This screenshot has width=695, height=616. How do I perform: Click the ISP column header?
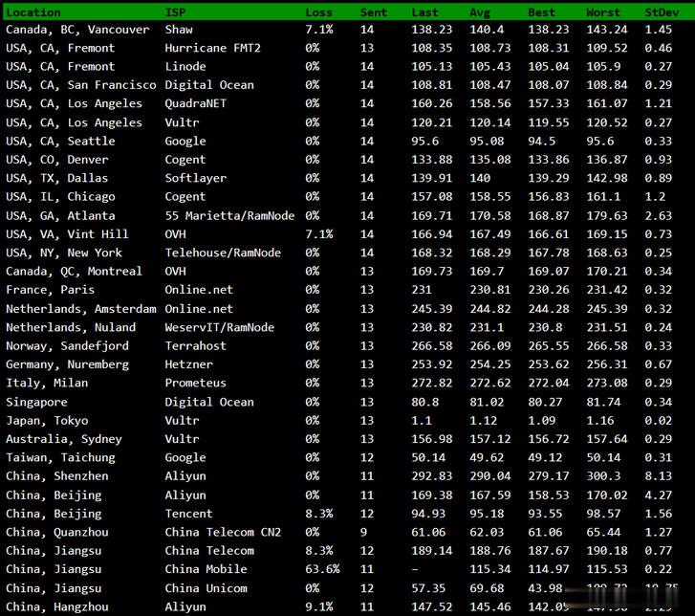click(175, 12)
